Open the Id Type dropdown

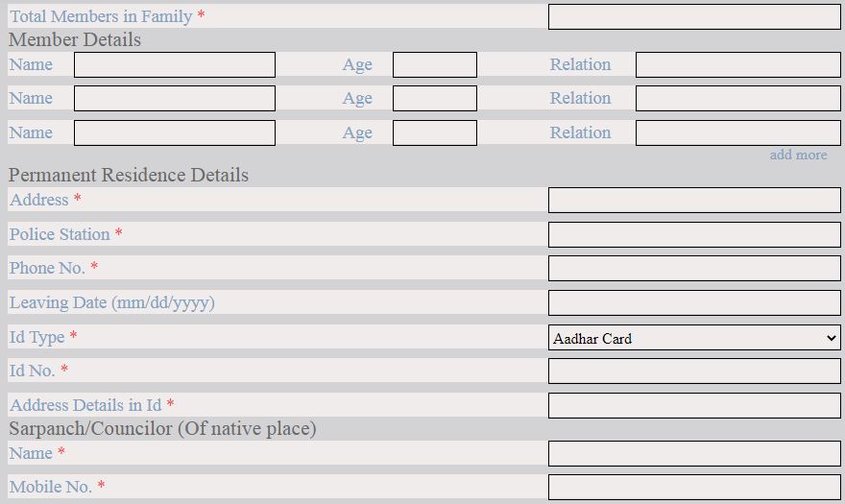[693, 337]
